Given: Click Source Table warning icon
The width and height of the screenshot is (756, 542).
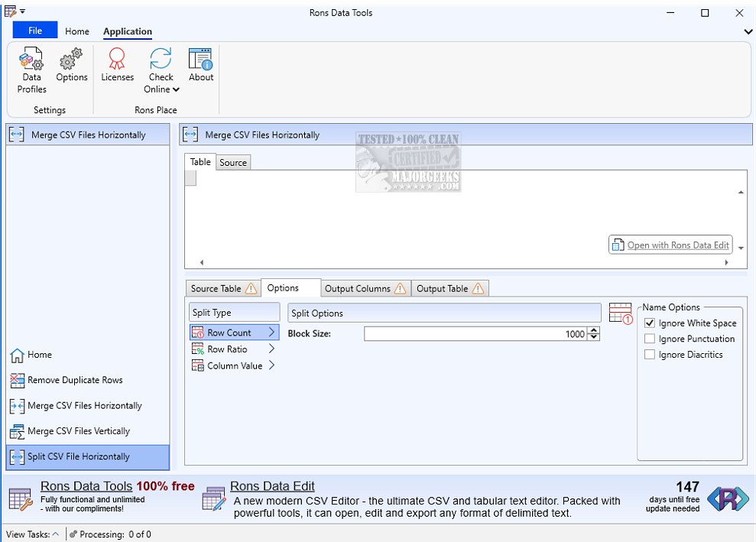Looking at the screenshot, I should (251, 288).
